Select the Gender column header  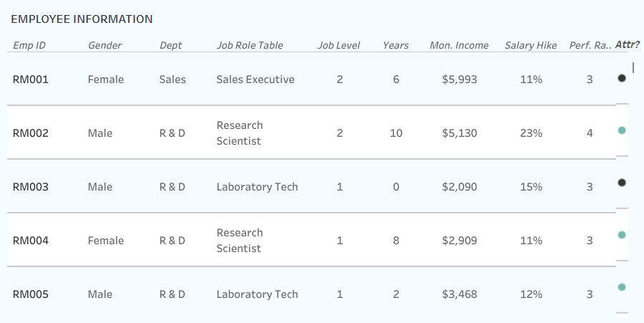coord(104,45)
